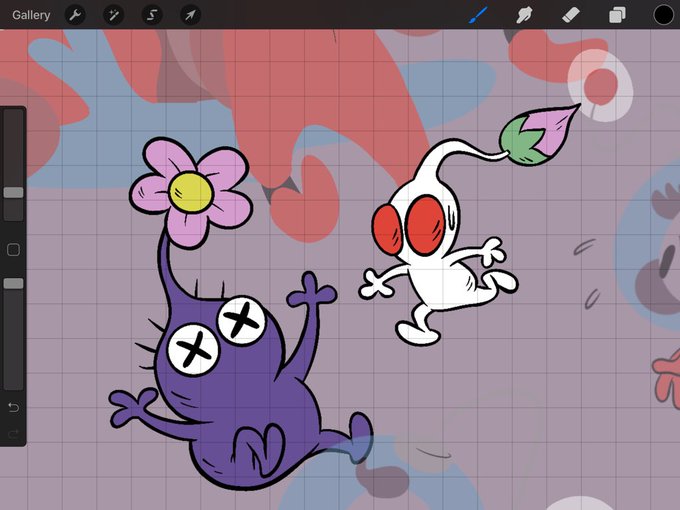Activate the Transform arrow tool

[190, 15]
